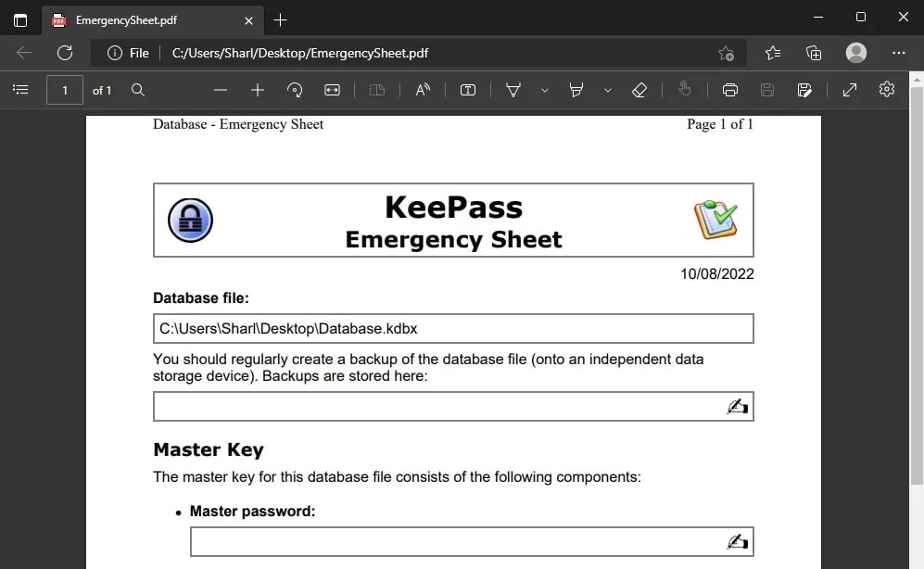Open a new browser tab
The image size is (924, 569).
(281, 19)
